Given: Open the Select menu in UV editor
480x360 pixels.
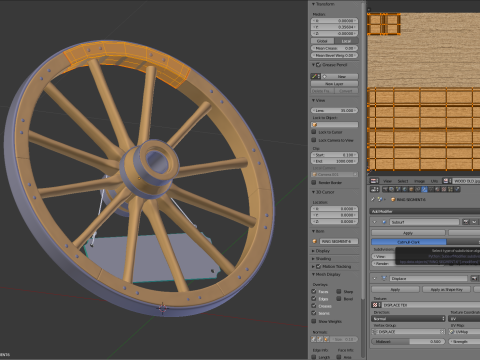Looking at the screenshot, I should (x=403, y=181).
